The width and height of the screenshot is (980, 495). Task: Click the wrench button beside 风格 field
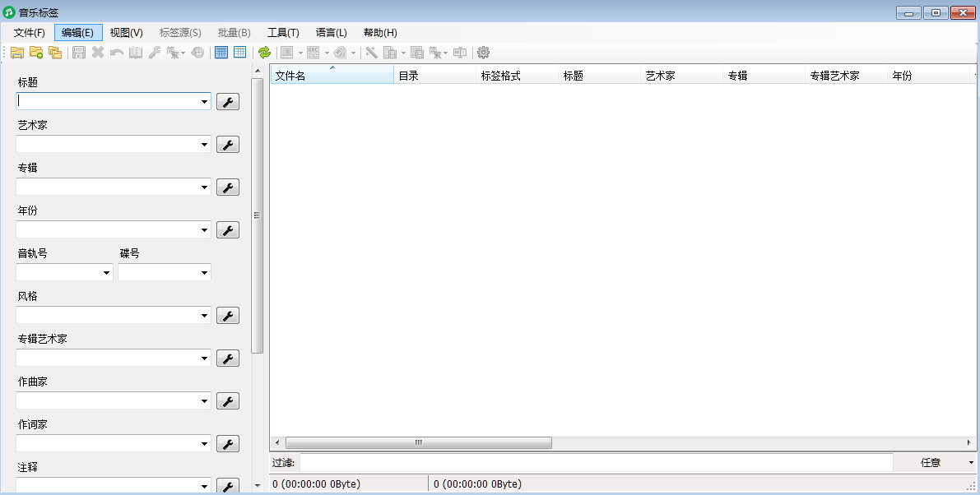tap(227, 315)
